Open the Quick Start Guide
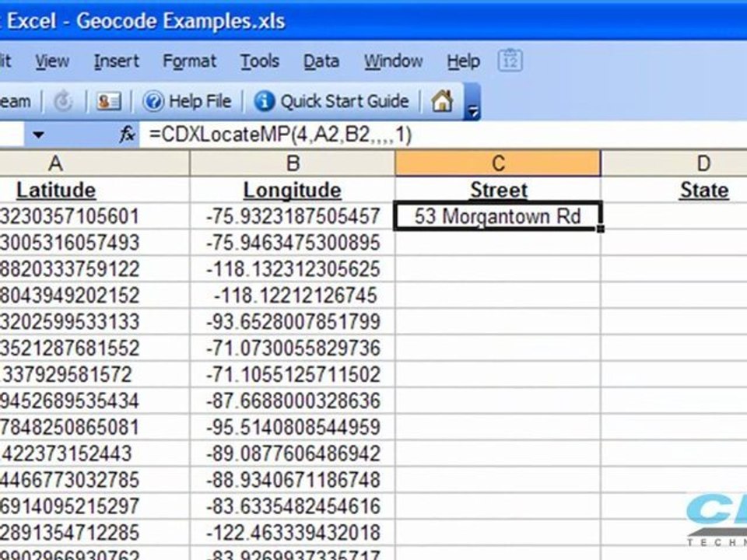Viewport: 747px width, 560px height. click(331, 101)
